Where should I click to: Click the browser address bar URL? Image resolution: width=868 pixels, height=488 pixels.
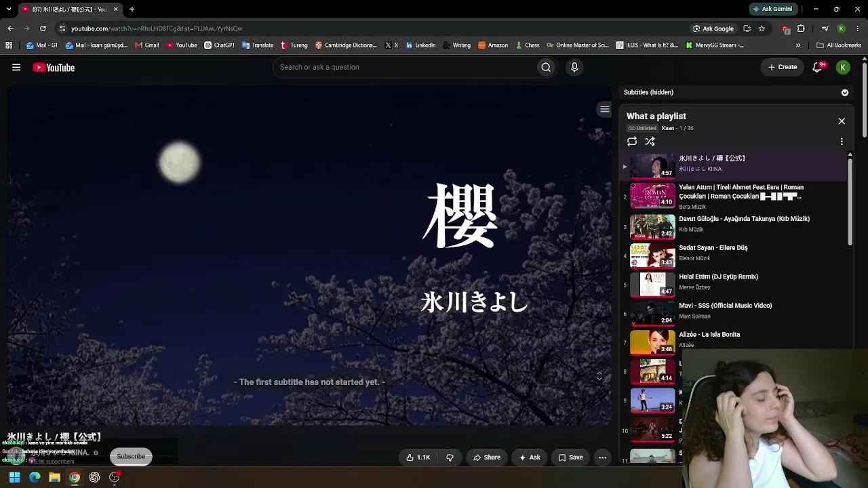[157, 28]
